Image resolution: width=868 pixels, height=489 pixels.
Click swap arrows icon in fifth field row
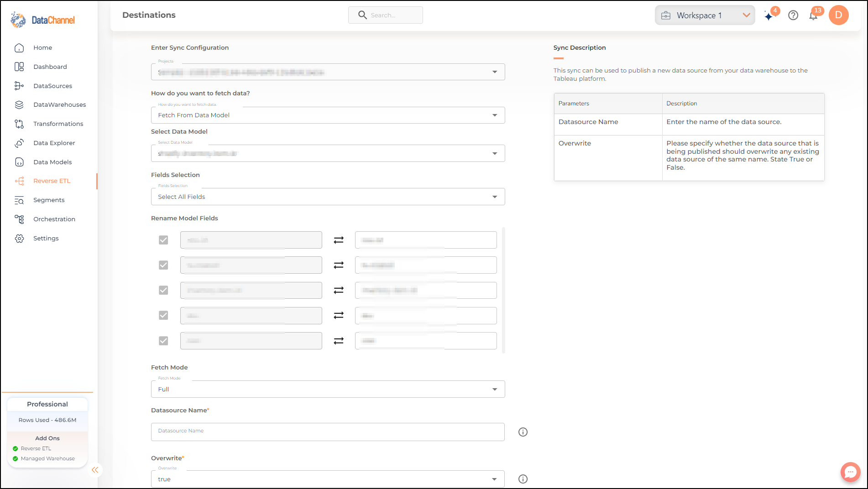pyautogui.click(x=339, y=341)
